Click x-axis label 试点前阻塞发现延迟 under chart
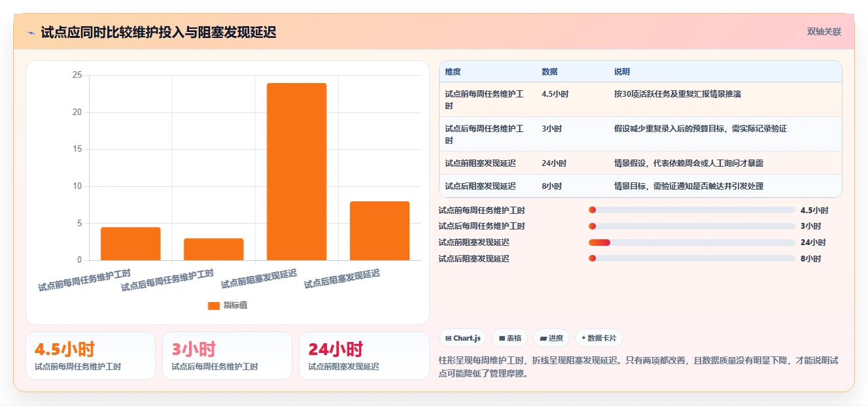The height and width of the screenshot is (406, 868). (x=258, y=279)
